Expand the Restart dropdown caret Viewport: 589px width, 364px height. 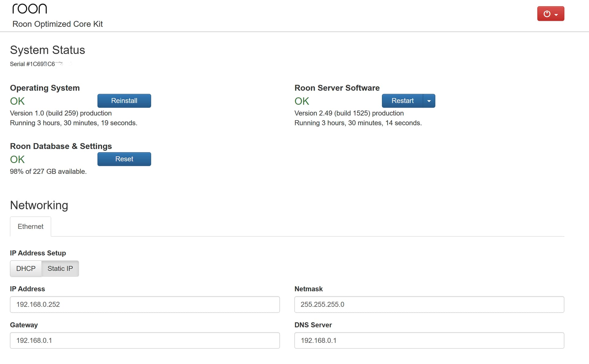(x=429, y=101)
